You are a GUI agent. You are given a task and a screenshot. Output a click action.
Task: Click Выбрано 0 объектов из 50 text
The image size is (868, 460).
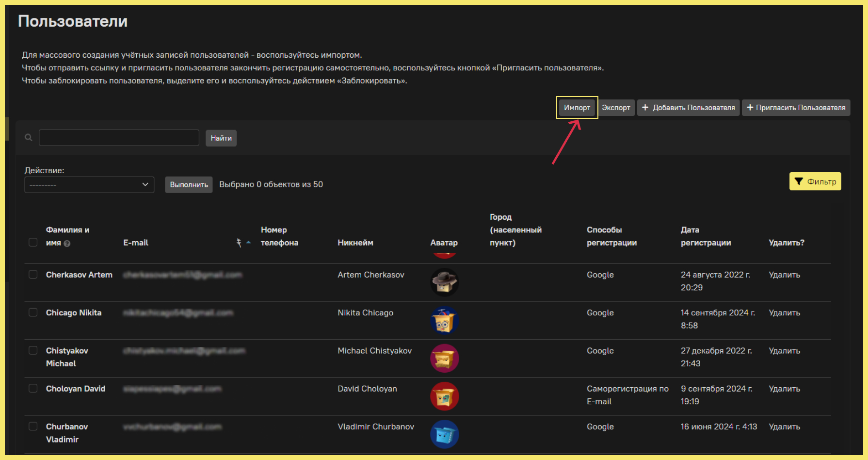(271, 184)
